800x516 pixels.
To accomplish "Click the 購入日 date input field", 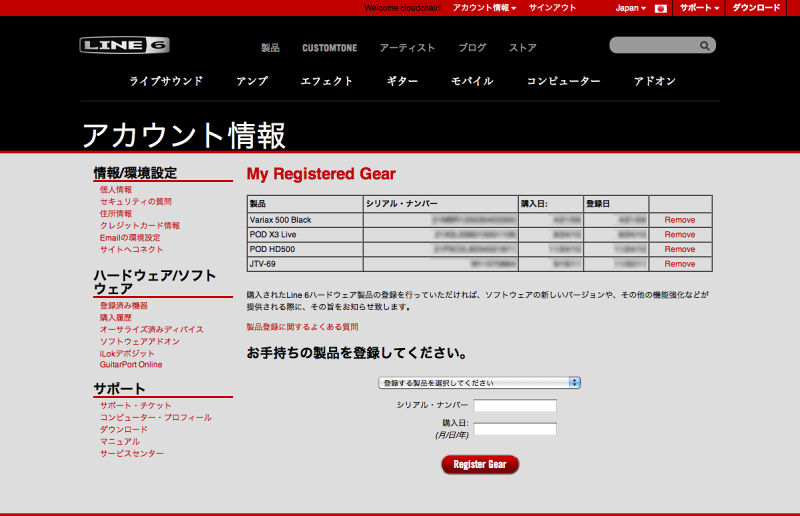I will click(x=515, y=429).
